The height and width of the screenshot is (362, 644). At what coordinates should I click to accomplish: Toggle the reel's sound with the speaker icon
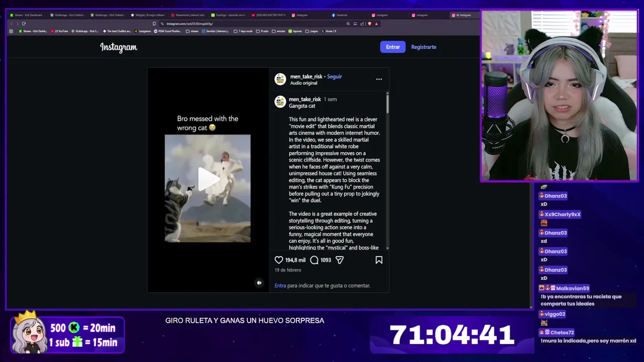(x=259, y=283)
